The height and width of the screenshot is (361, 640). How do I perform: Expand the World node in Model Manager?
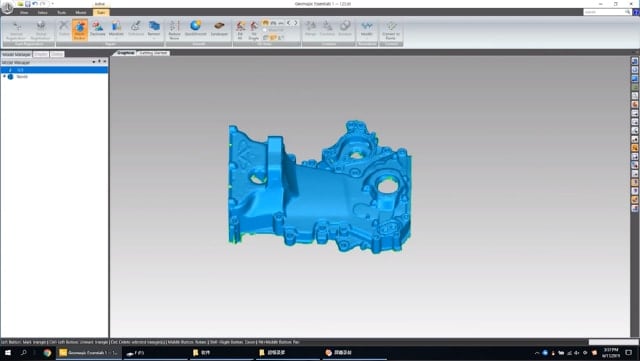click(4, 76)
